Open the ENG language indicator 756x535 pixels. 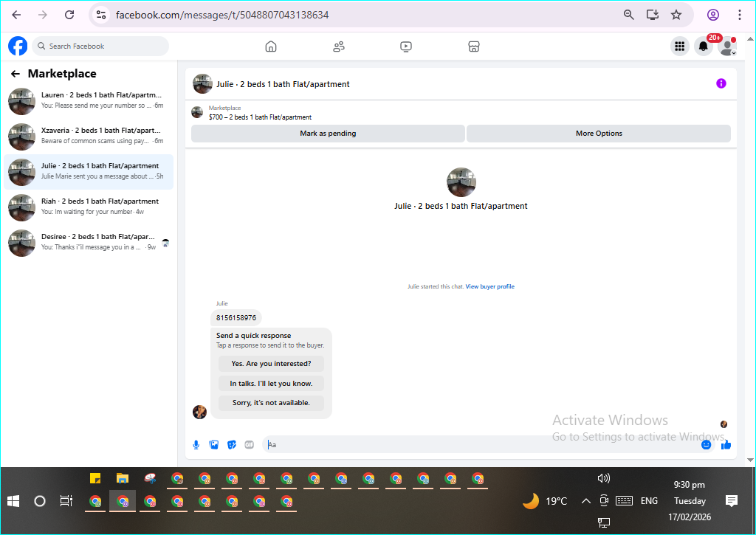click(649, 501)
